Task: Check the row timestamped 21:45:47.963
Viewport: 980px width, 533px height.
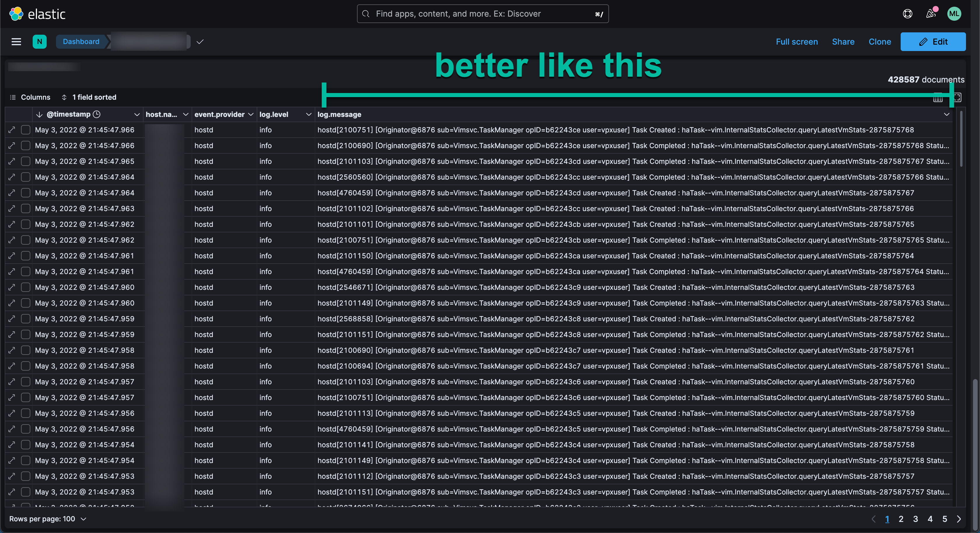Action: 25,208
